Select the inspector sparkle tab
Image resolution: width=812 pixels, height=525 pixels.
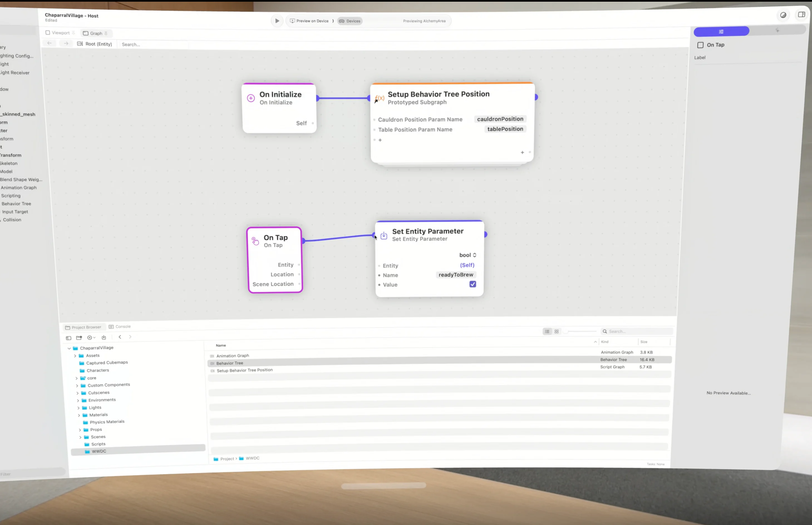point(777,30)
